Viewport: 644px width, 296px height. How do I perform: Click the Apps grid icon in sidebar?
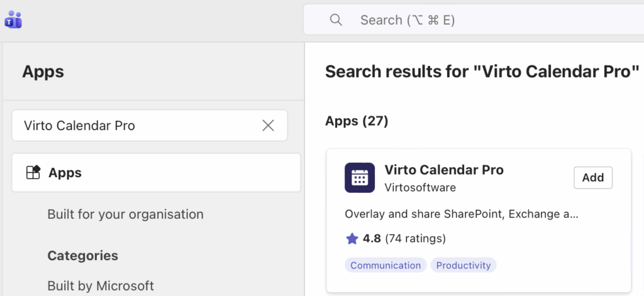33,173
